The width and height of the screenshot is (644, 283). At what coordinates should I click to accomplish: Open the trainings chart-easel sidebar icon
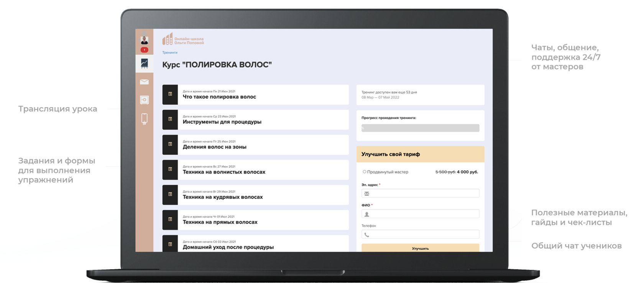(x=144, y=64)
